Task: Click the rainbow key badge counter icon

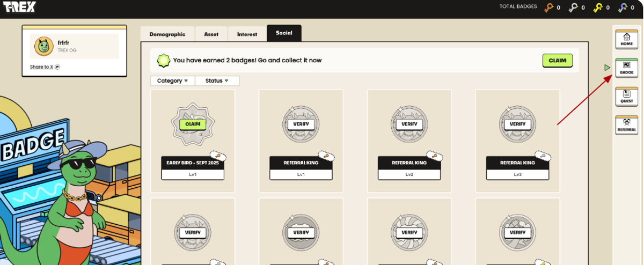Action: [x=623, y=8]
